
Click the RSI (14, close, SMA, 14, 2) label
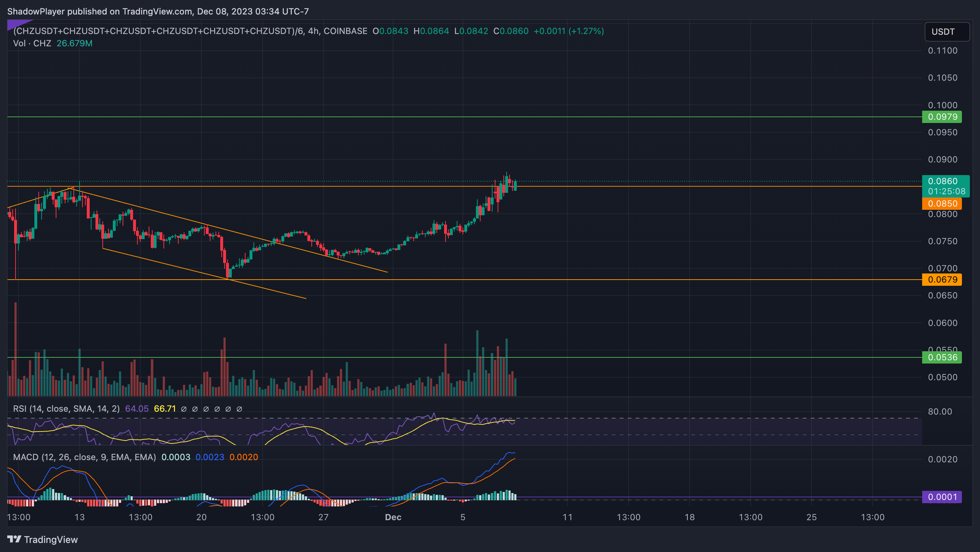click(66, 409)
